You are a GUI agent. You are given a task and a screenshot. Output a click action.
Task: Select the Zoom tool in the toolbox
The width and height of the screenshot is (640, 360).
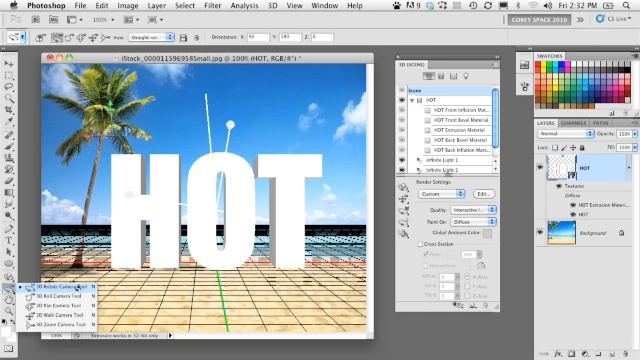9,311
